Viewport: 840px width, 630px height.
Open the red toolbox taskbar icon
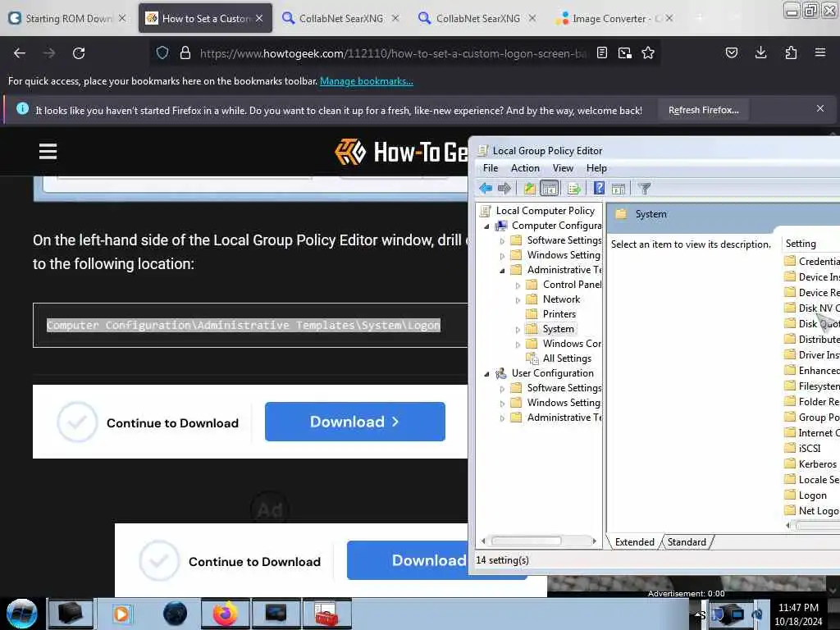point(326,614)
